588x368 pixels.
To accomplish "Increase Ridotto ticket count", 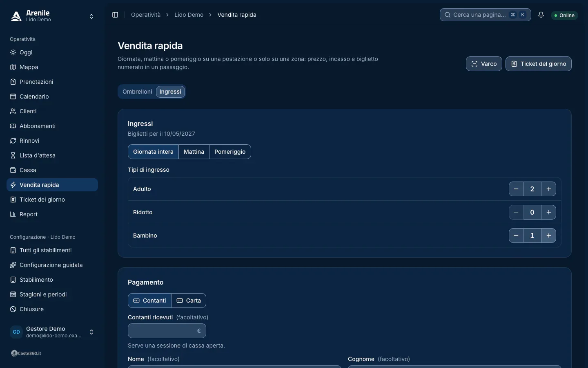I will point(549,212).
